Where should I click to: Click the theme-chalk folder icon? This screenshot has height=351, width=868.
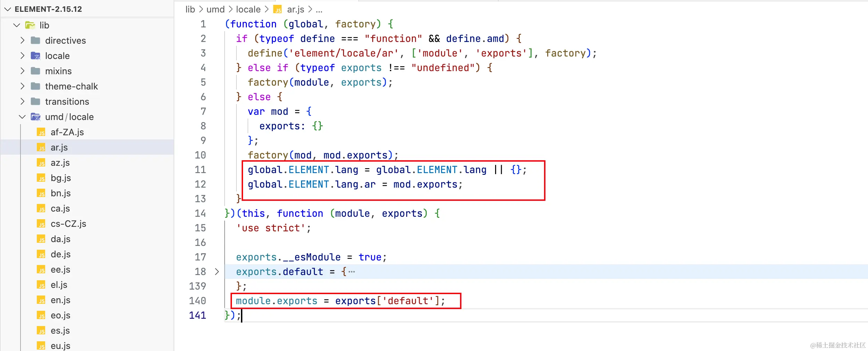click(x=35, y=86)
